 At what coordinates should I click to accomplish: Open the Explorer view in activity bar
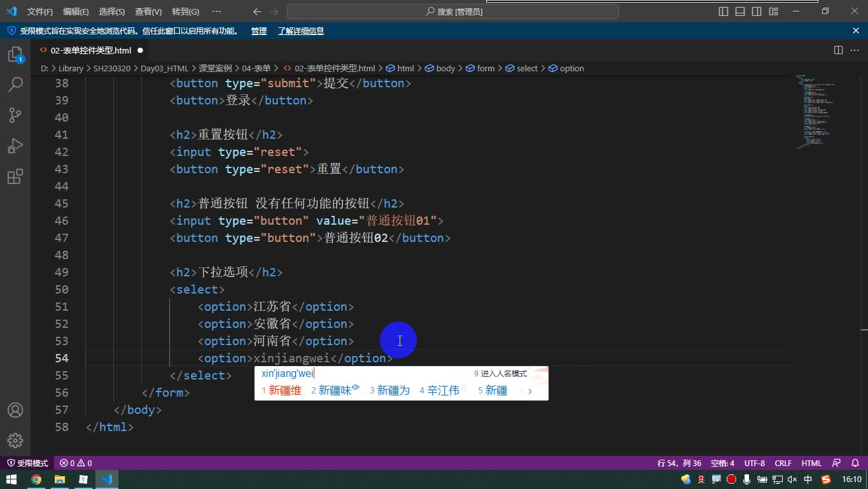[15, 55]
